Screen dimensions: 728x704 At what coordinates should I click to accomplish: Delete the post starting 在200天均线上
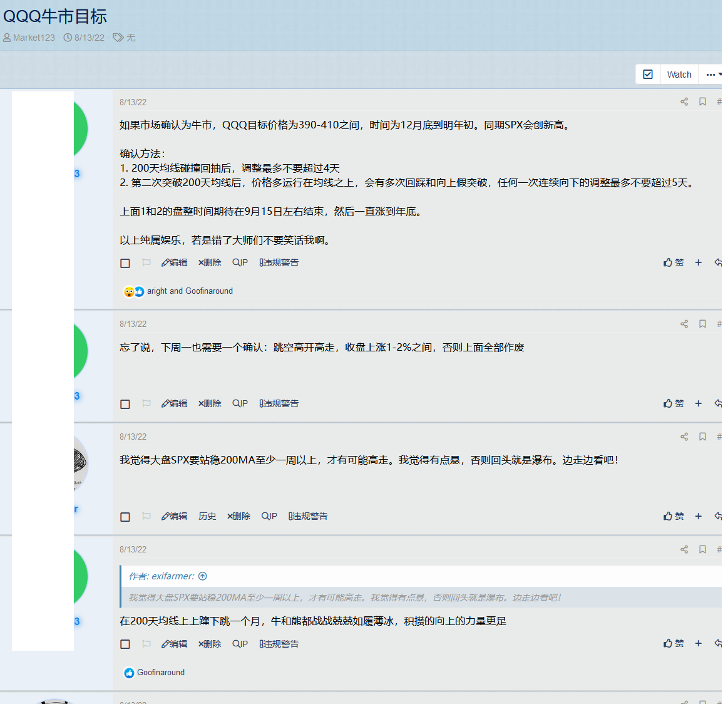(210, 644)
